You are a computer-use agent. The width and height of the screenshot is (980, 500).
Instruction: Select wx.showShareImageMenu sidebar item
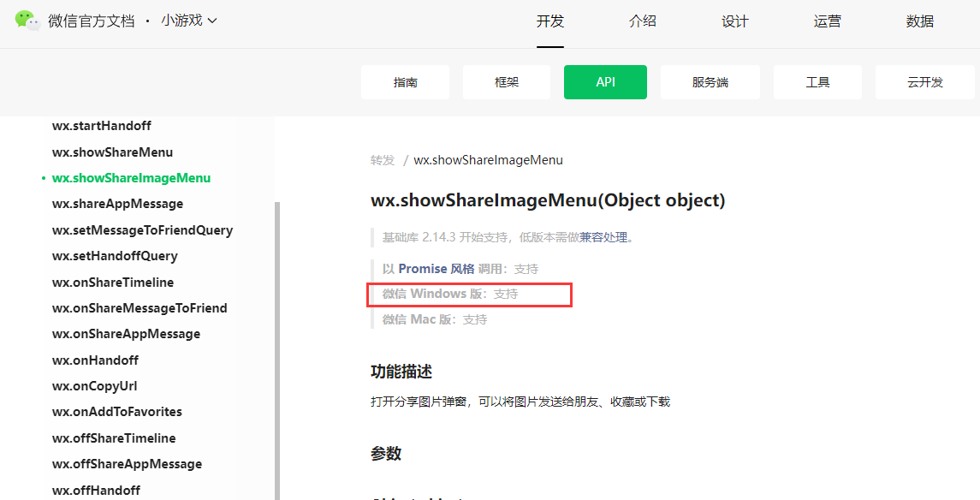(131, 178)
